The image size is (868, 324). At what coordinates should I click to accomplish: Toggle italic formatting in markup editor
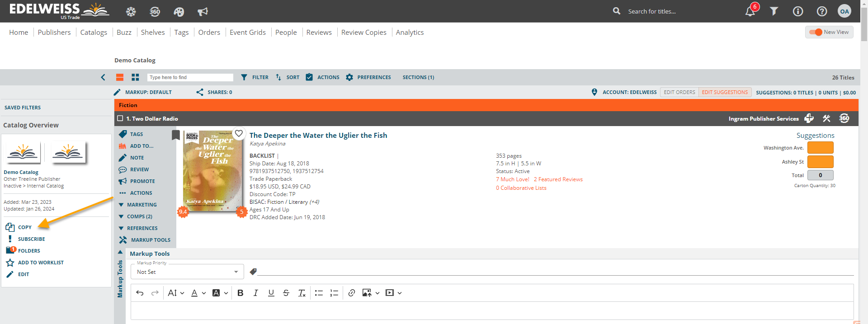(256, 293)
